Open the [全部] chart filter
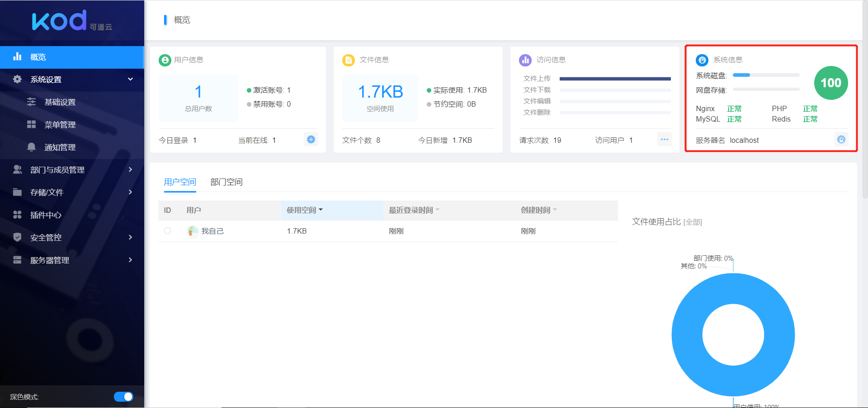868x408 pixels. (693, 222)
